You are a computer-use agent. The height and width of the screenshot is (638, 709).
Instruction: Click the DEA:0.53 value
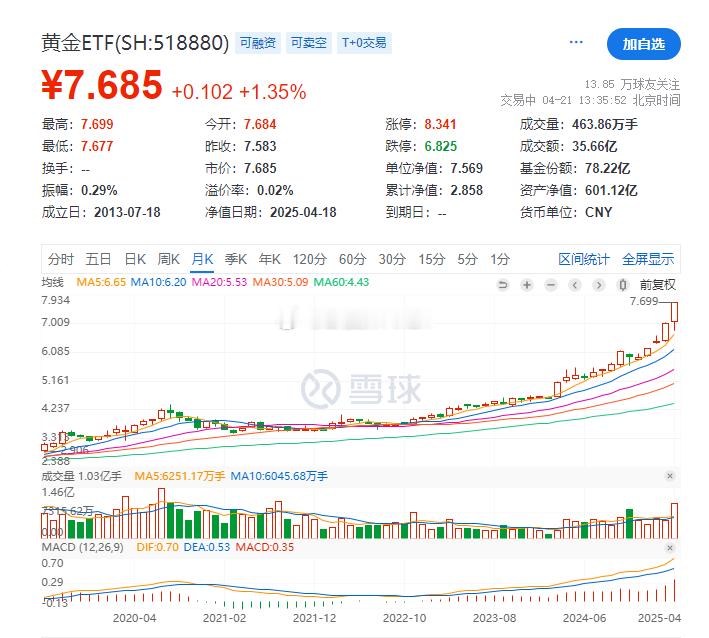[207, 547]
